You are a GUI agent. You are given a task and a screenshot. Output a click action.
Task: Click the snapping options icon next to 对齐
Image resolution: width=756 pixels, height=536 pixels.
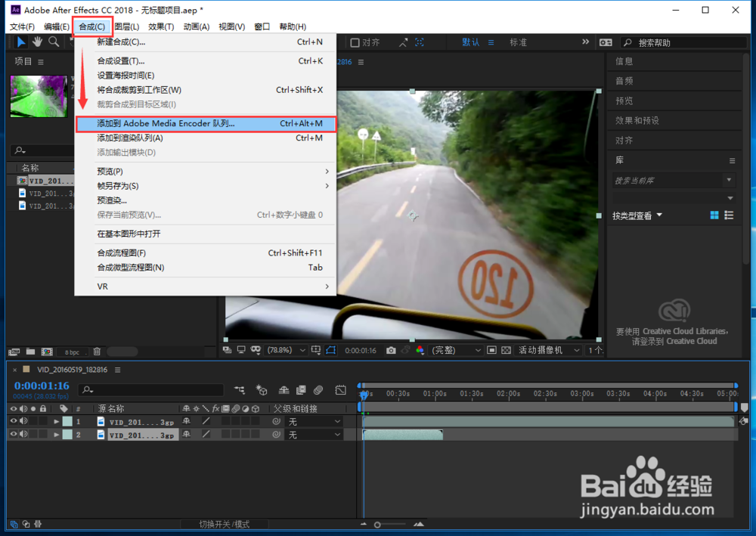[403, 42]
